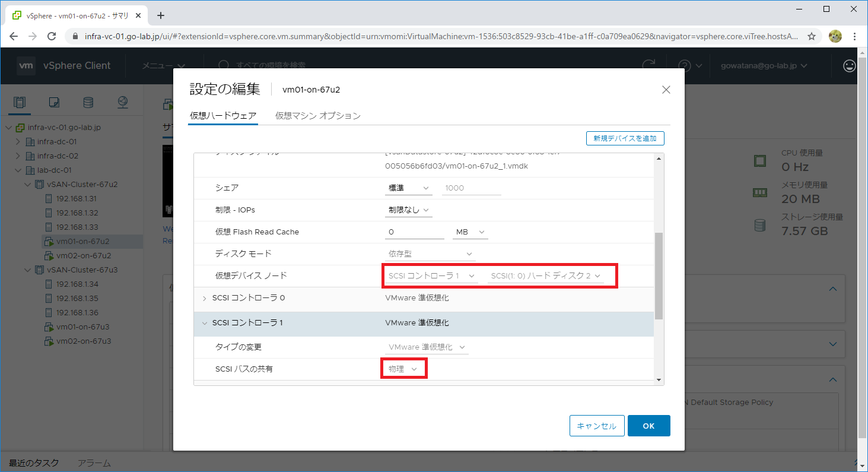Click 新規デバイスを追加 button
868x472 pixels.
625,138
